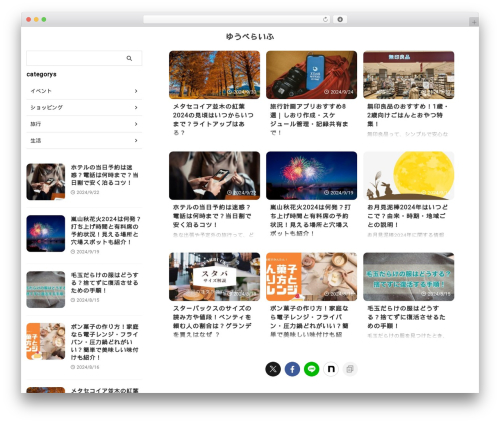The image size is (500, 423).
Task: Click hotel booking phone thumbnail in grid
Action: (214, 176)
